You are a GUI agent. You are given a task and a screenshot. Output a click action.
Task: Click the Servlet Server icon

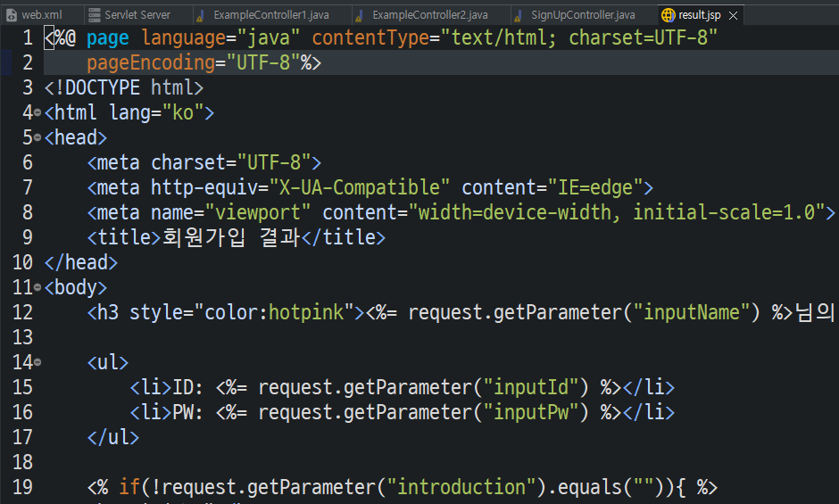[x=95, y=15]
